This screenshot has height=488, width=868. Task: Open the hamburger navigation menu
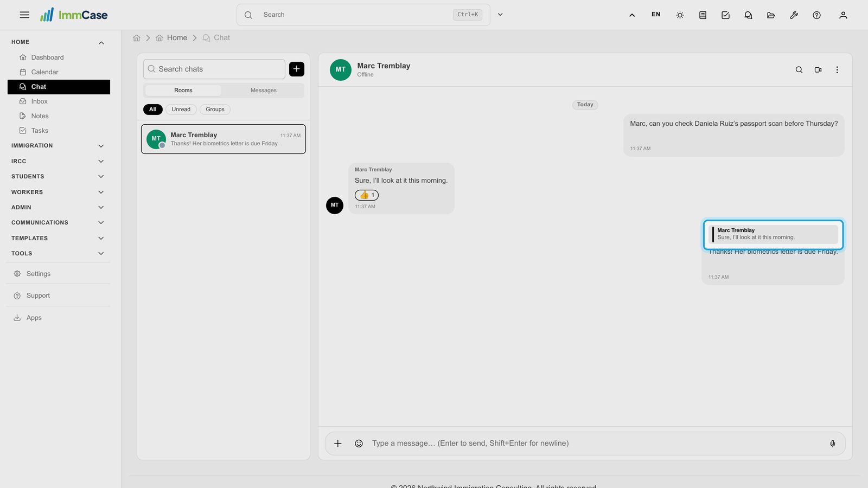point(24,15)
